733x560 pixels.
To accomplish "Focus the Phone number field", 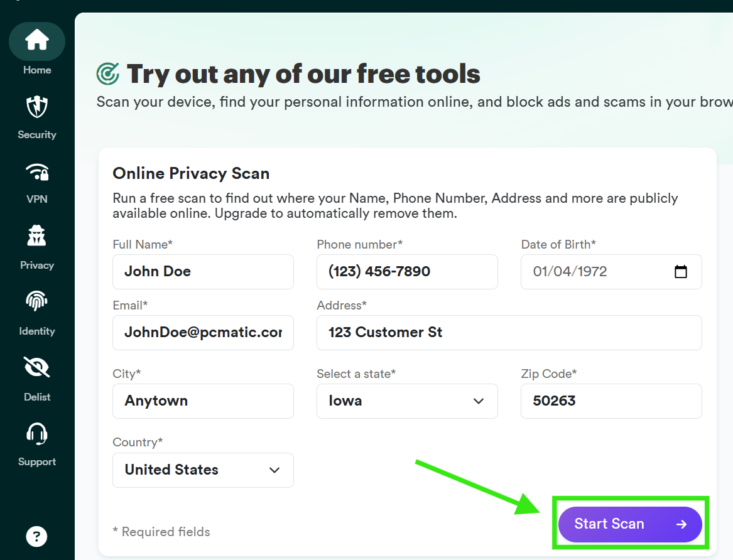I will point(407,272).
